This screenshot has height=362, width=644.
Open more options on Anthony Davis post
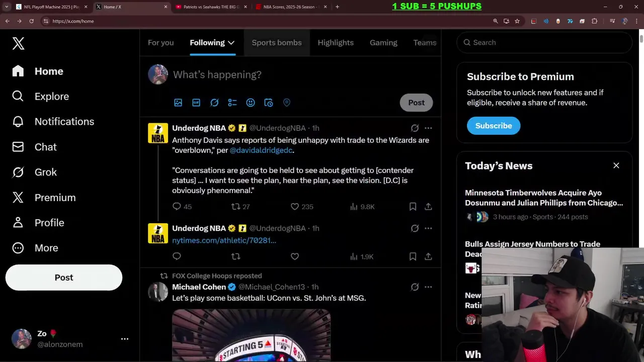(428, 128)
